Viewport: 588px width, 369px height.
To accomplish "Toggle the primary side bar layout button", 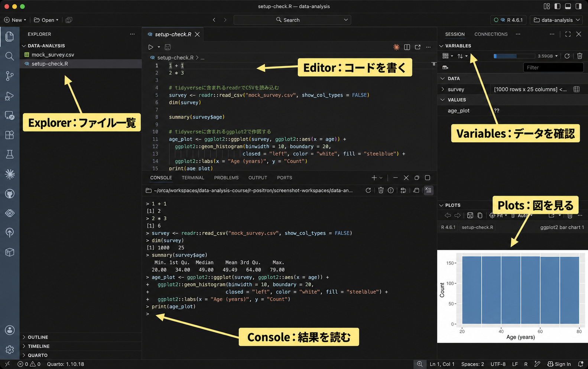I will point(557,6).
